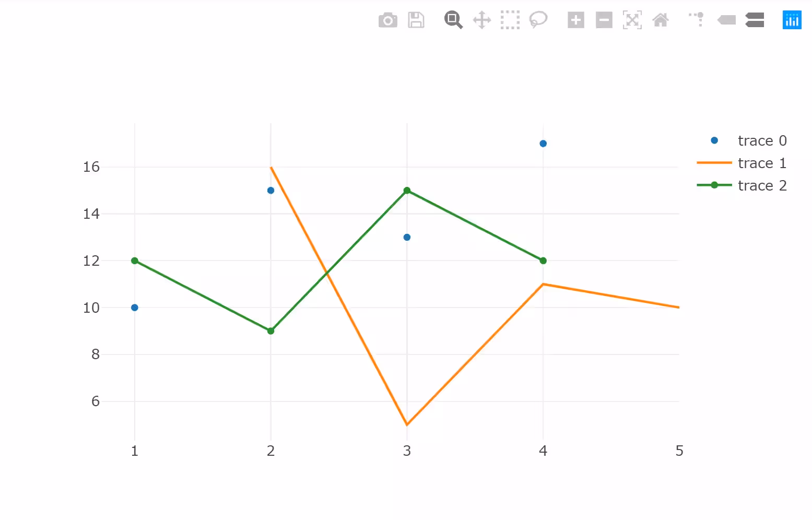The image size is (812, 520).
Task: Enable compare data on hover
Action: (x=755, y=20)
